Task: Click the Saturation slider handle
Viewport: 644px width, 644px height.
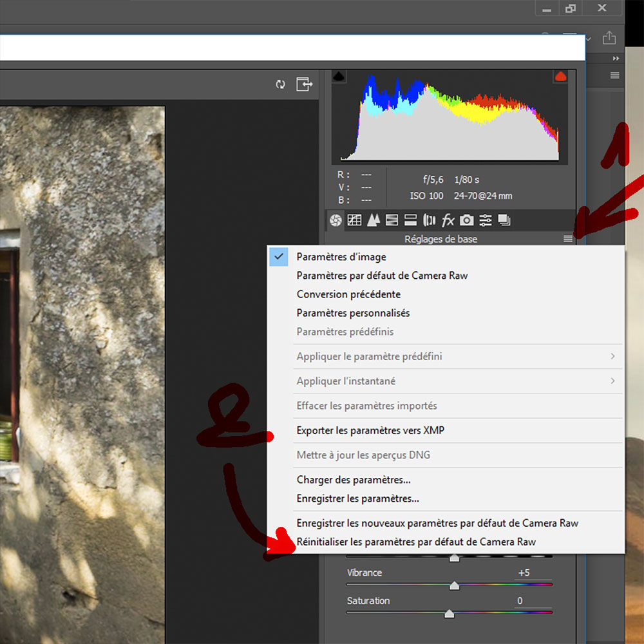Action: [450, 614]
